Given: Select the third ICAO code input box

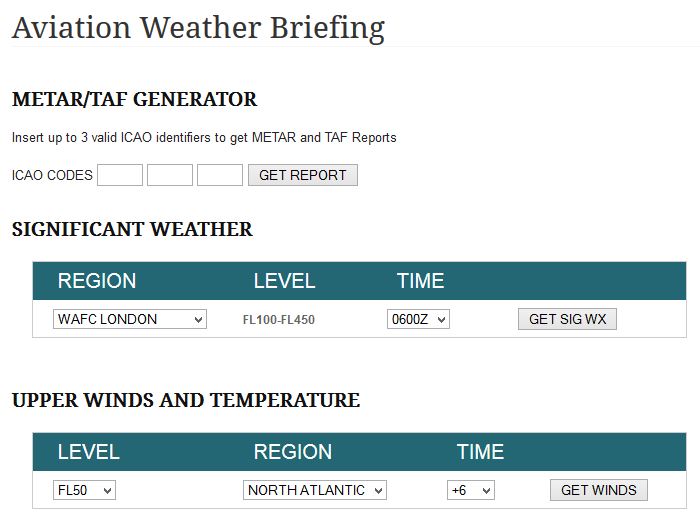Looking at the screenshot, I should tap(220, 175).
